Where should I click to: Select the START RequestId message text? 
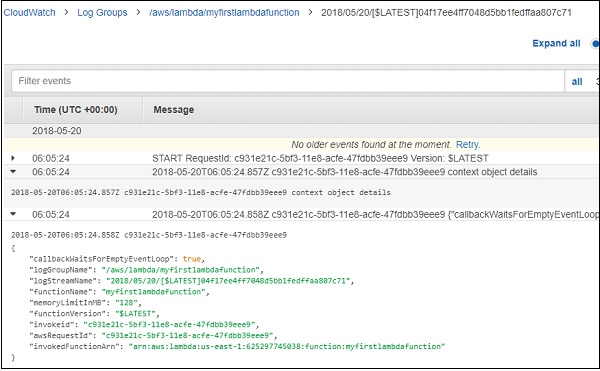(x=320, y=158)
